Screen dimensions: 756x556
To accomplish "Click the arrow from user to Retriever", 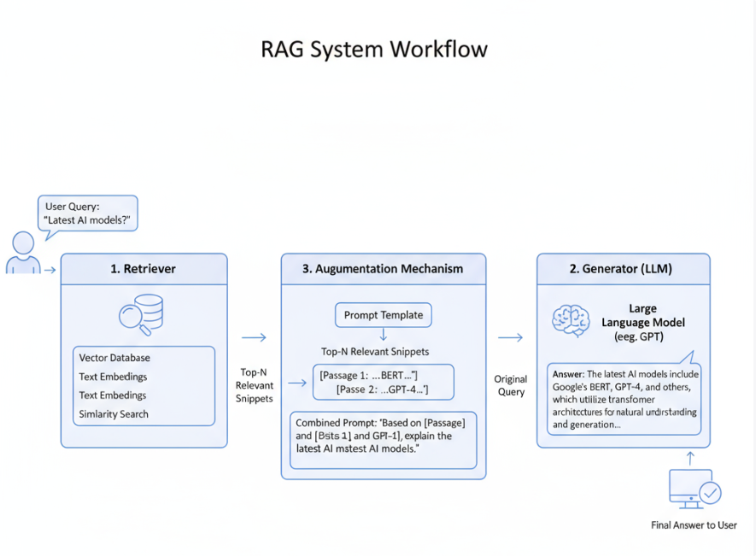I will point(50,270).
